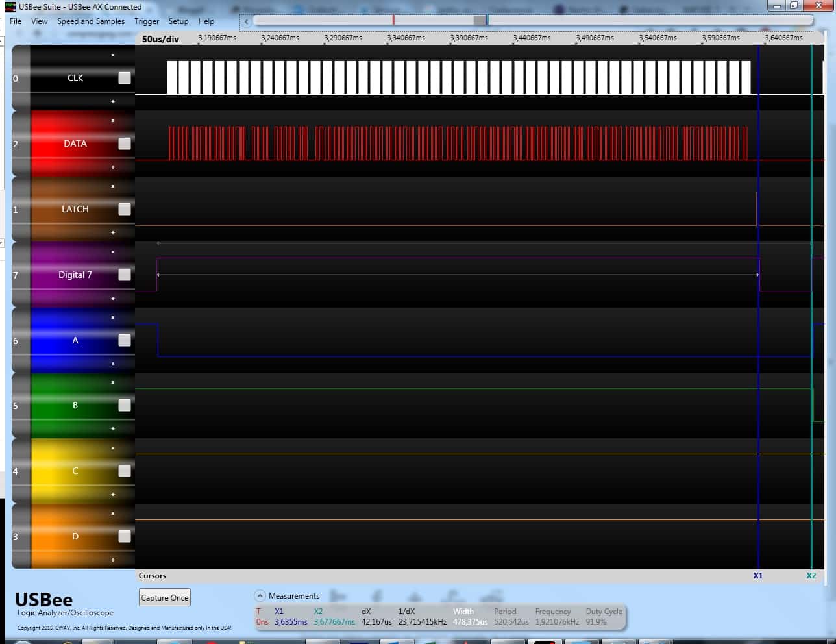Tick the channel B checkbox
836x644 pixels.
tap(125, 405)
